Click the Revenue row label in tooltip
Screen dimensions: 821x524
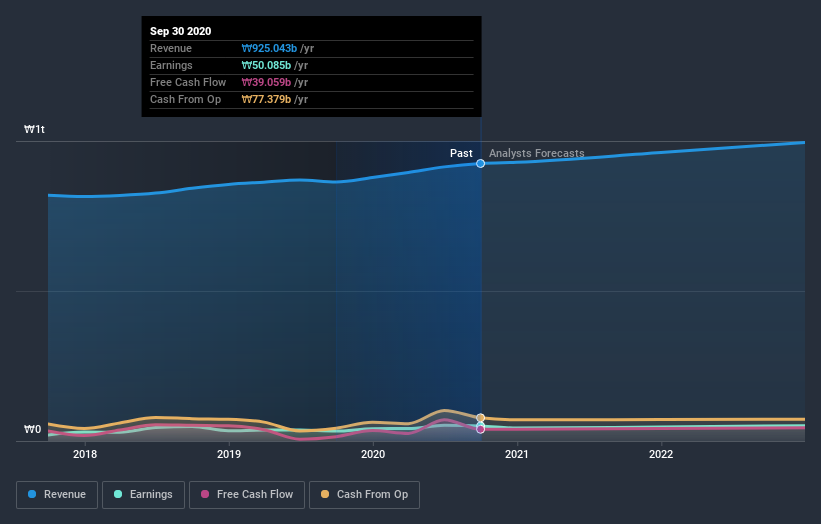pos(171,48)
